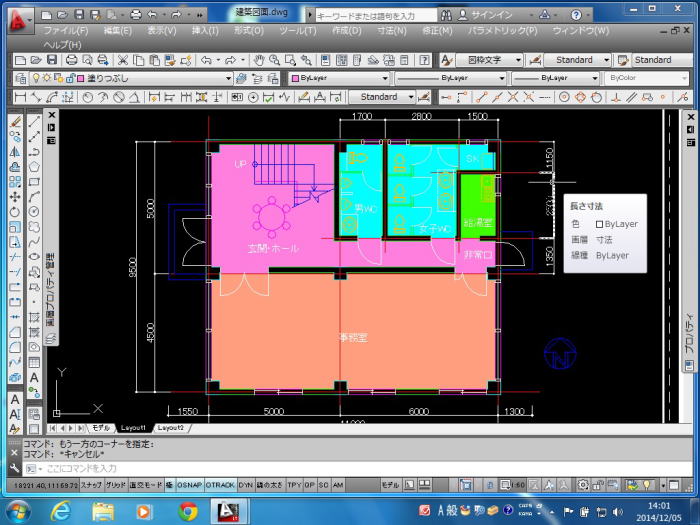Toggle OSNAP in status bar

pyautogui.click(x=189, y=485)
